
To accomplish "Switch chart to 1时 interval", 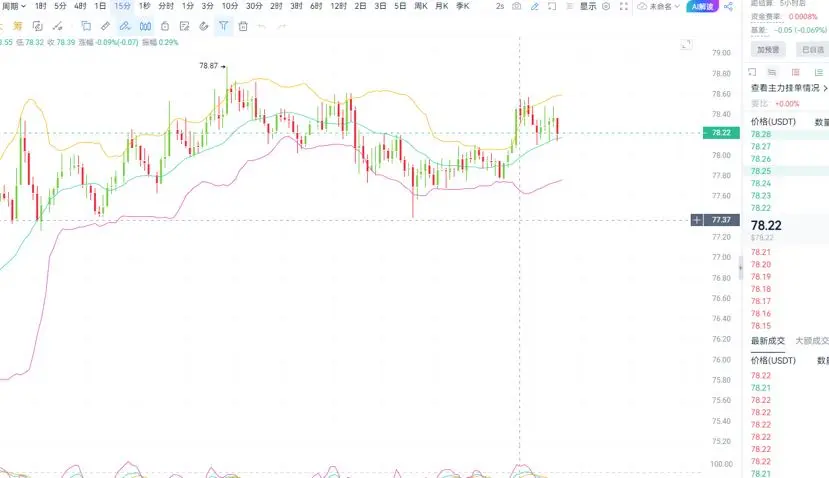I will click(41, 6).
